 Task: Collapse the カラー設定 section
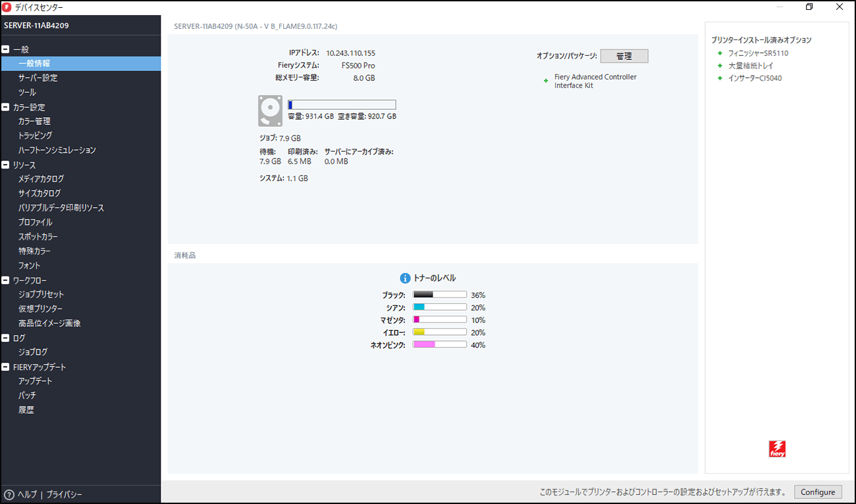tap(6, 107)
